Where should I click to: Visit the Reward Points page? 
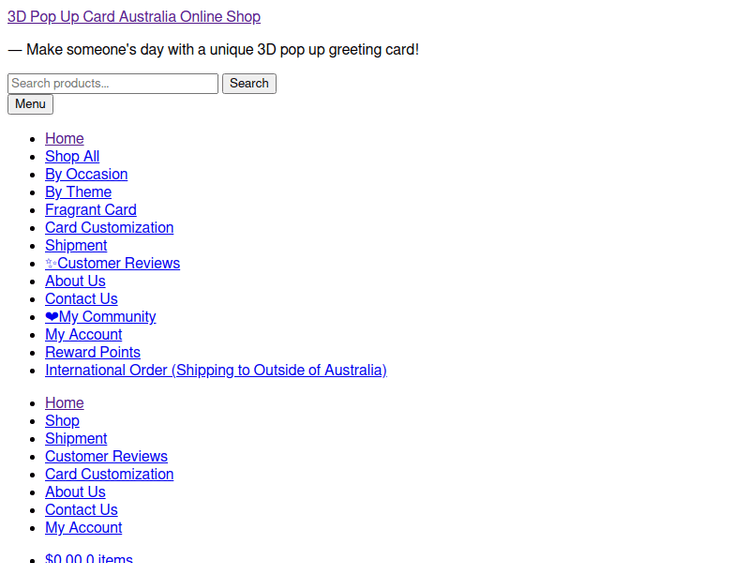click(x=92, y=352)
